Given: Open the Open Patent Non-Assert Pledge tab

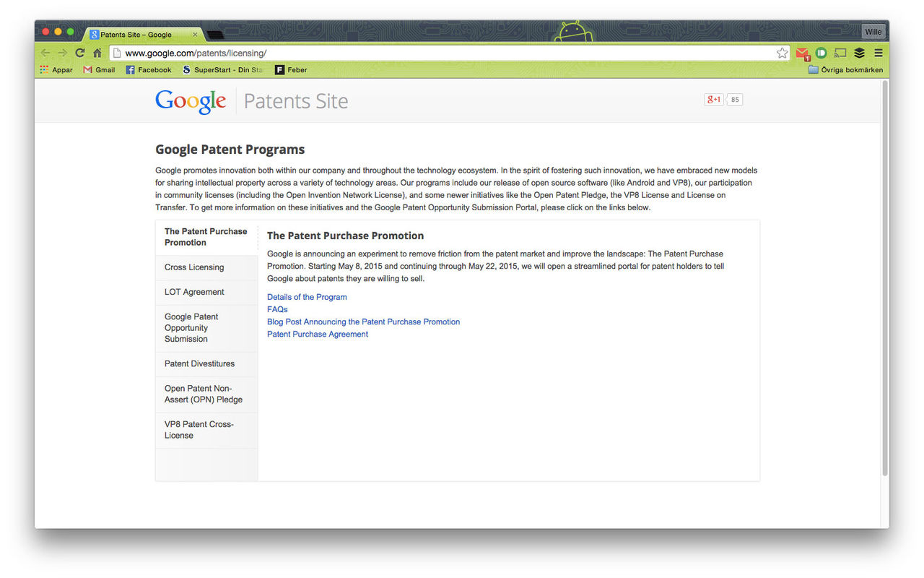Looking at the screenshot, I should click(206, 394).
